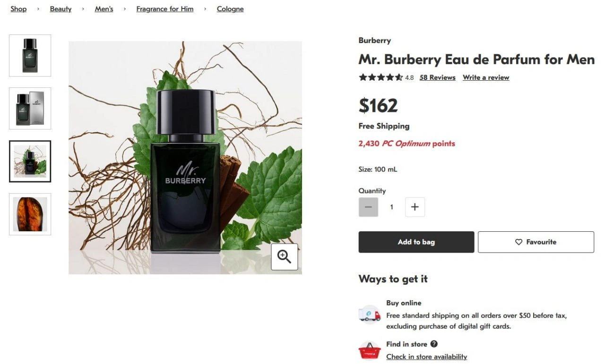Screen dimensions: 605x364
Task: Navigate to Beauty breadcrumb
Action: coord(60,9)
